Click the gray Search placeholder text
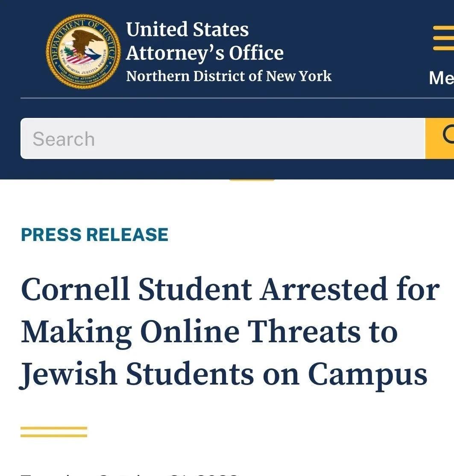454x476 pixels. coord(64,139)
